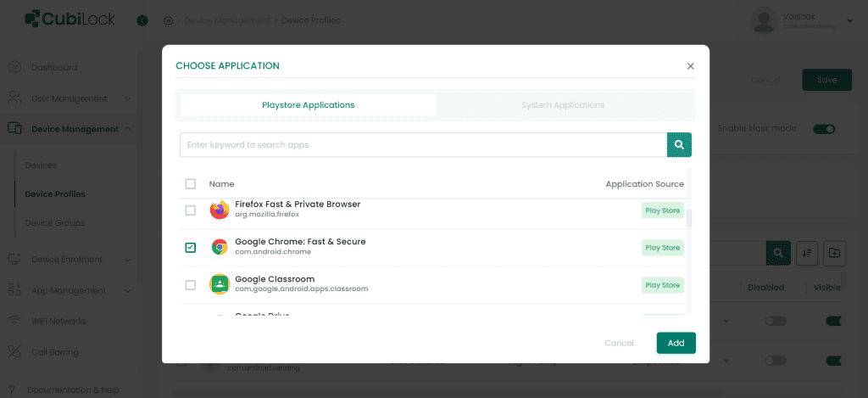Open Device Groups in the sidebar
Screen dimensions: 868x398
click(55, 223)
